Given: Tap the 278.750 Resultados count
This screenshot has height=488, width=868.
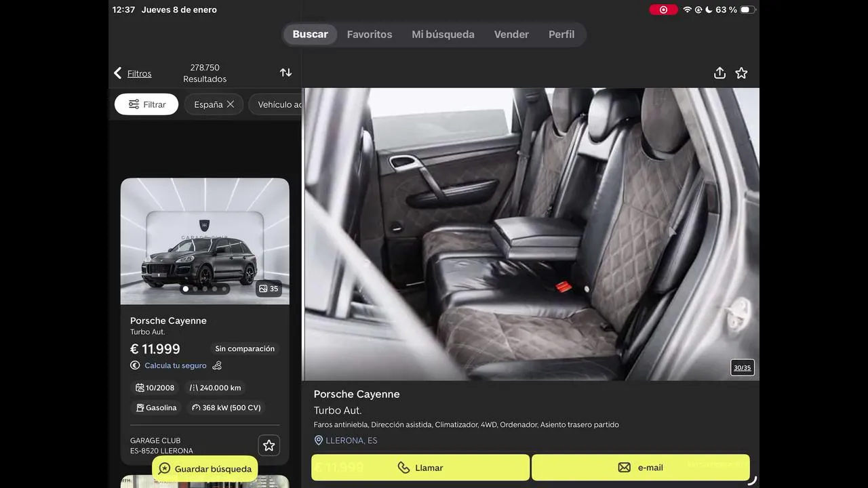Looking at the screenshot, I should (205, 73).
